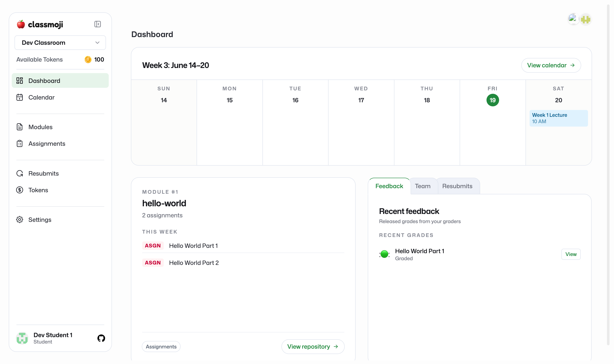This screenshot has width=614, height=364.
Task: Go to Dashboard in sidebar
Action: (60, 81)
